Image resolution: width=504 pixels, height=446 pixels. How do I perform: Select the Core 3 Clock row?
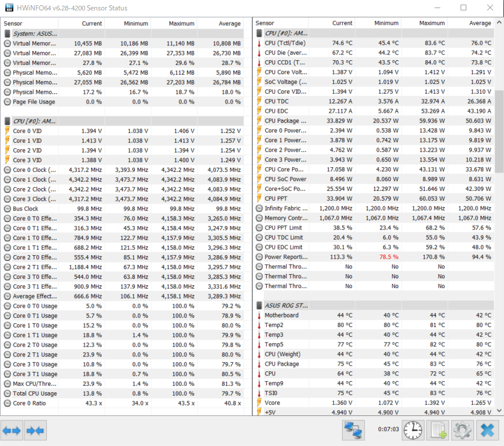click(122, 199)
